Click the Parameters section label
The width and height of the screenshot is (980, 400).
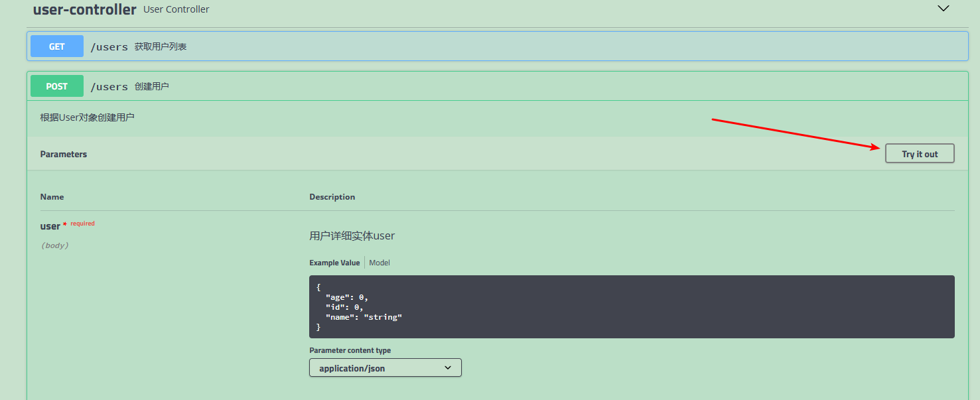pos(64,154)
